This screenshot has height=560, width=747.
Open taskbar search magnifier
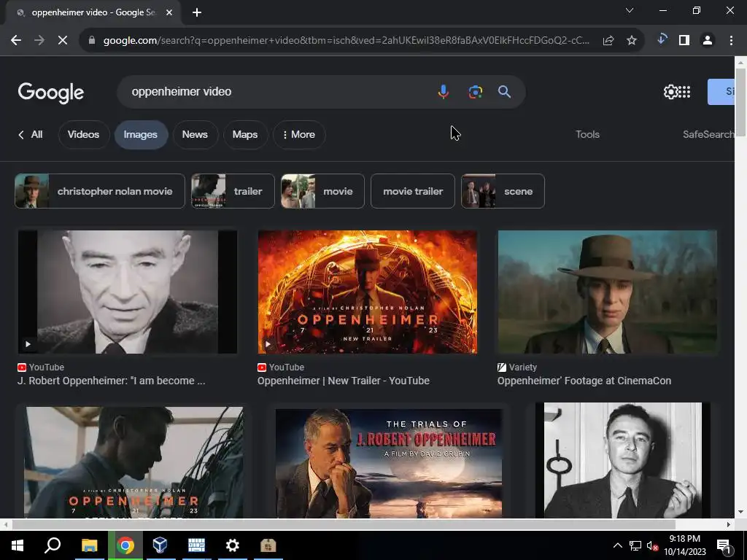click(x=53, y=545)
